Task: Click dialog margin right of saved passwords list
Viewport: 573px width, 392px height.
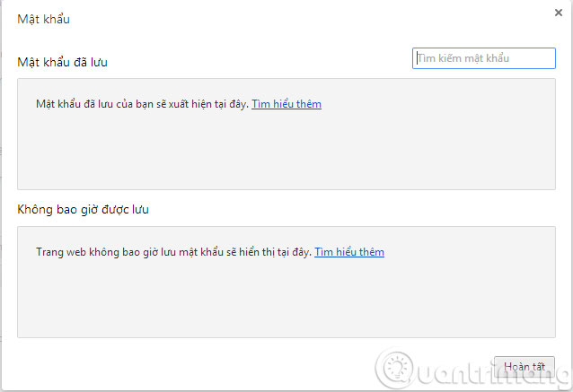Action: [x=563, y=135]
